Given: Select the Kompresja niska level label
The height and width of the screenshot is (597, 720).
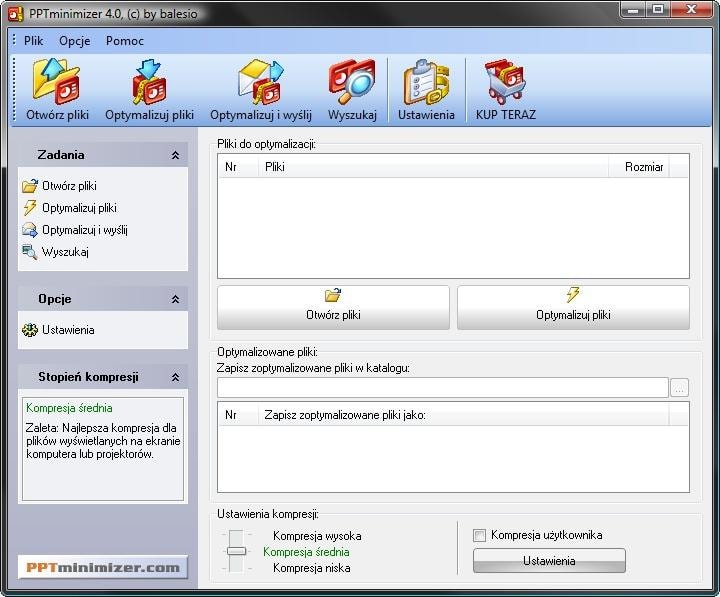Looking at the screenshot, I should click(311, 568).
